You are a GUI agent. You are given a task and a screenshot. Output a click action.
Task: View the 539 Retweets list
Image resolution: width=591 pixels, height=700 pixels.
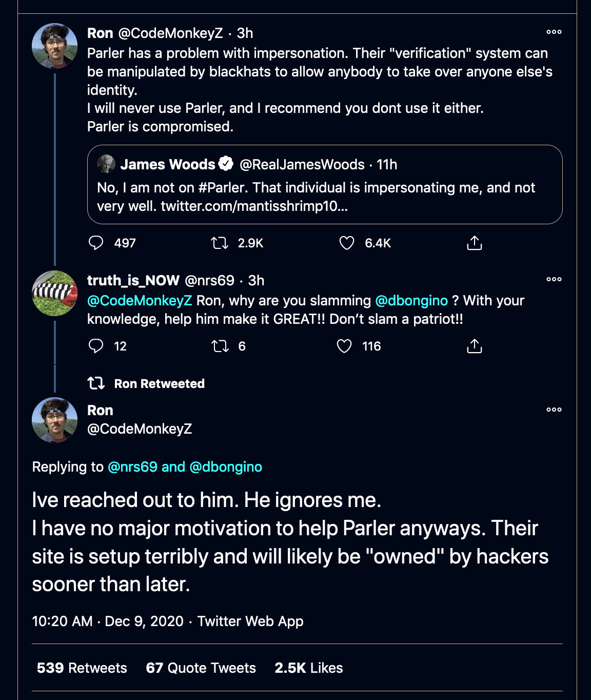click(82, 668)
